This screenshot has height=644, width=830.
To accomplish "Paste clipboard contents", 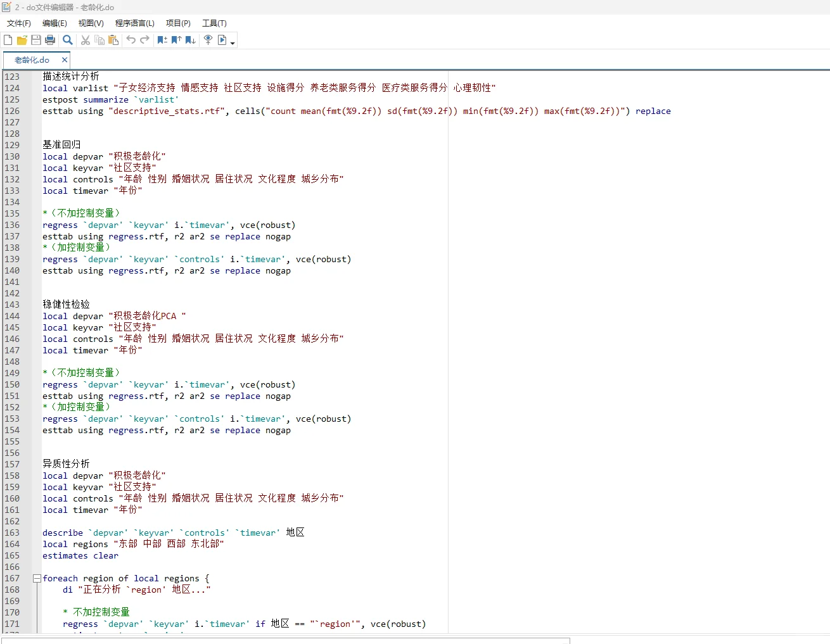I will [113, 40].
